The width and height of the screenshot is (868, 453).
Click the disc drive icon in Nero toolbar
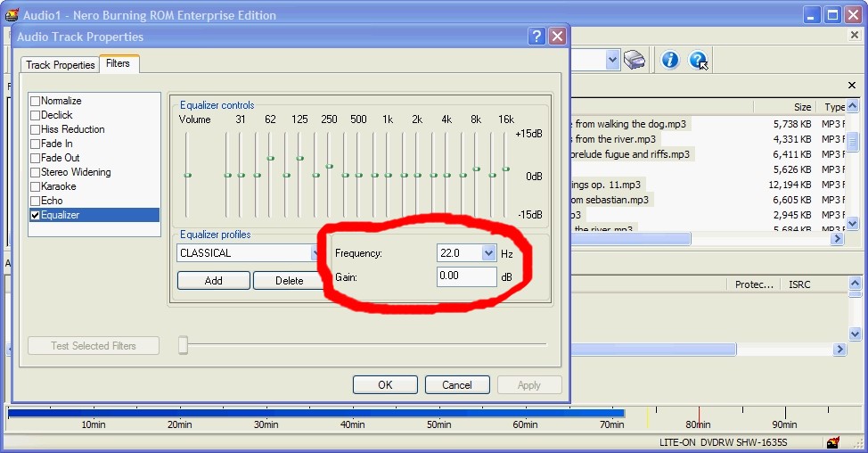pos(635,60)
